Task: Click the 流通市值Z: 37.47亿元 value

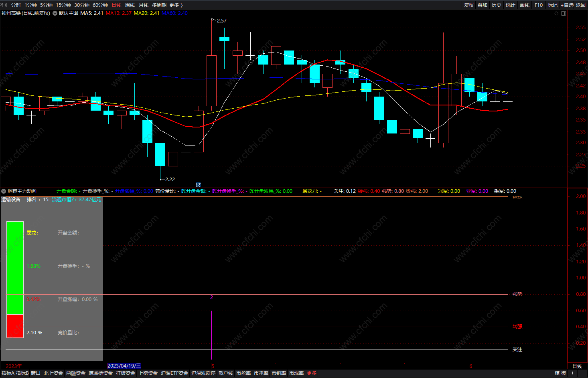Action: (x=77, y=199)
